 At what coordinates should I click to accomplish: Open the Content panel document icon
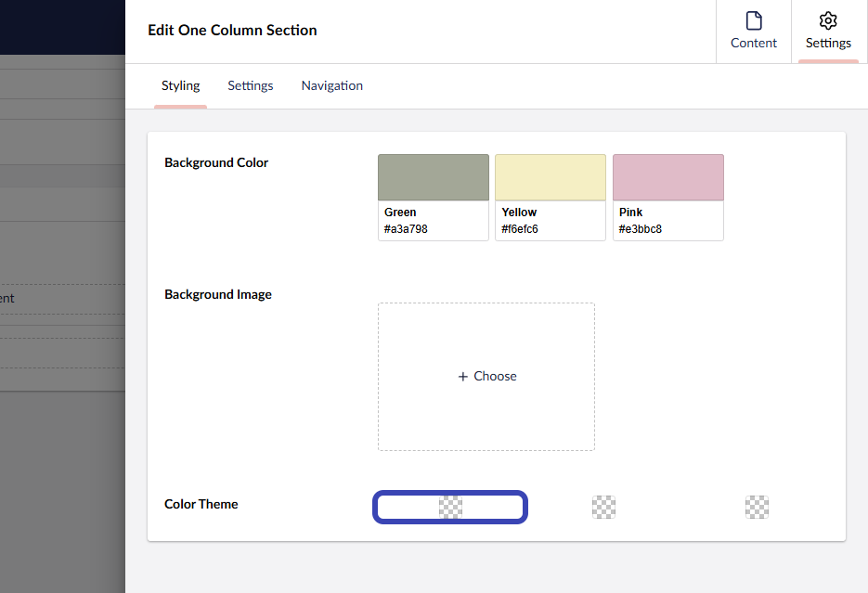(x=753, y=21)
